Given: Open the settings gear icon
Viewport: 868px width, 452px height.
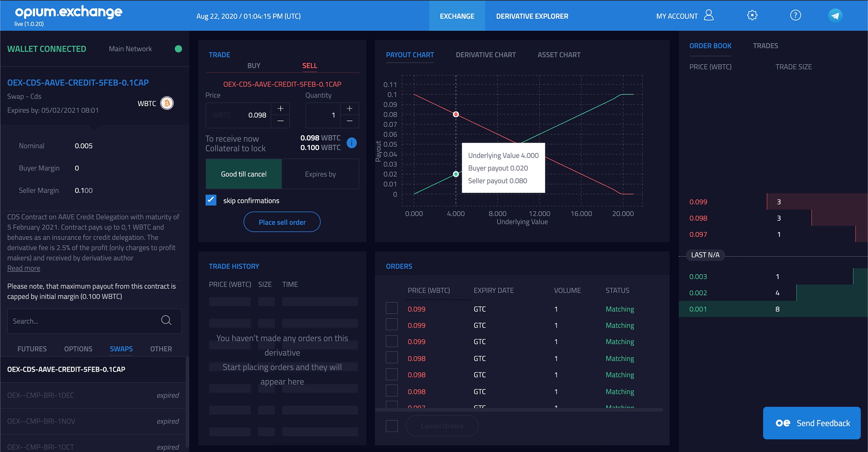Looking at the screenshot, I should [752, 15].
